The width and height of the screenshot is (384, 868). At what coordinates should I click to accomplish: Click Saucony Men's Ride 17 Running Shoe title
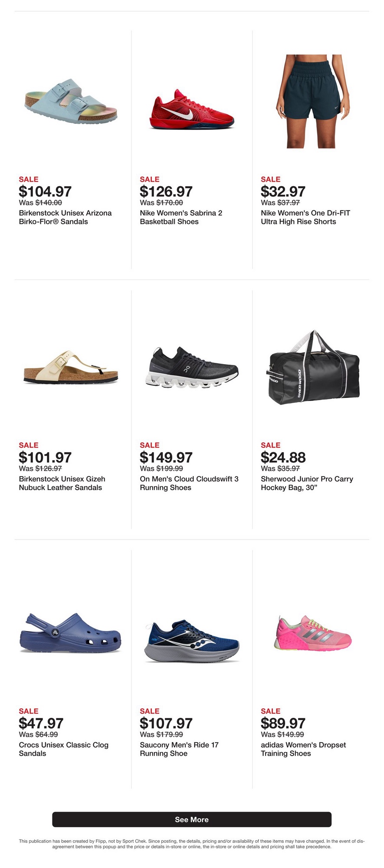coord(179,749)
